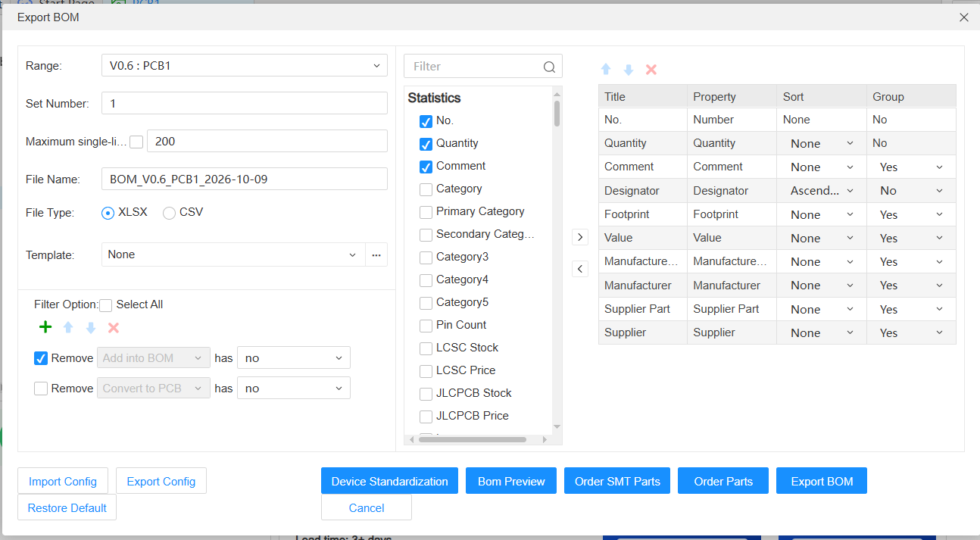This screenshot has width=980, height=540.
Task: Select the Manufacturer row in table
Action: [777, 286]
